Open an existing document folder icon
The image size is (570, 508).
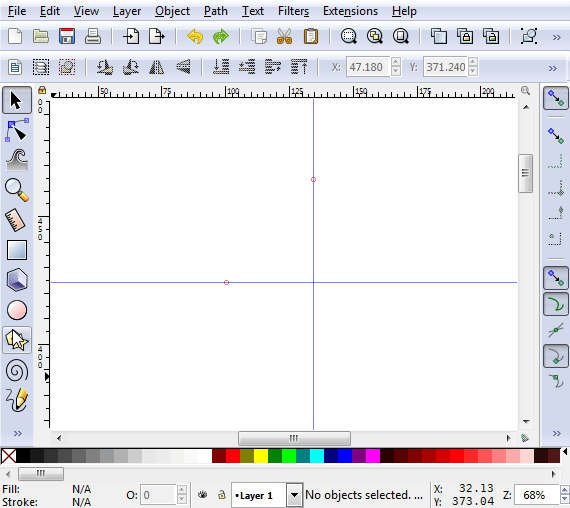point(41,36)
